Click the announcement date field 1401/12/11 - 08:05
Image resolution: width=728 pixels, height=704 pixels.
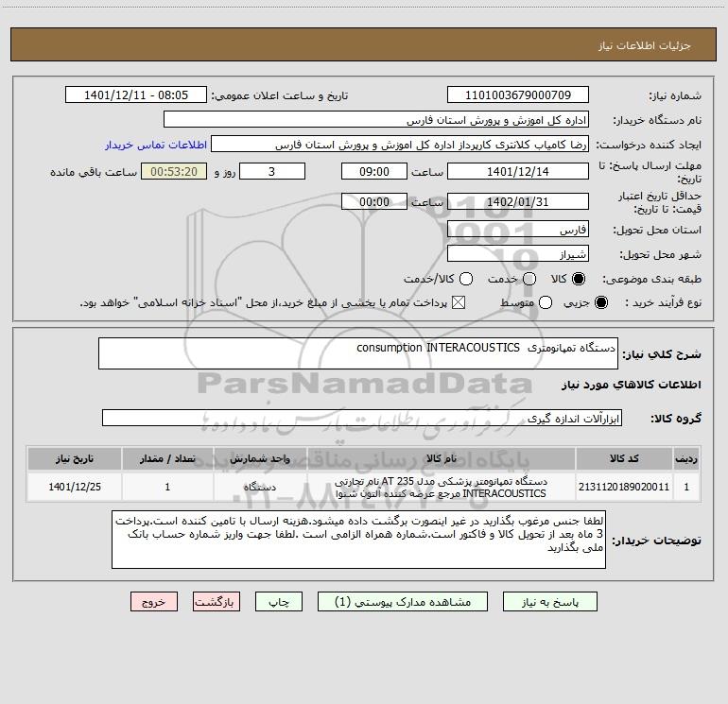click(135, 95)
